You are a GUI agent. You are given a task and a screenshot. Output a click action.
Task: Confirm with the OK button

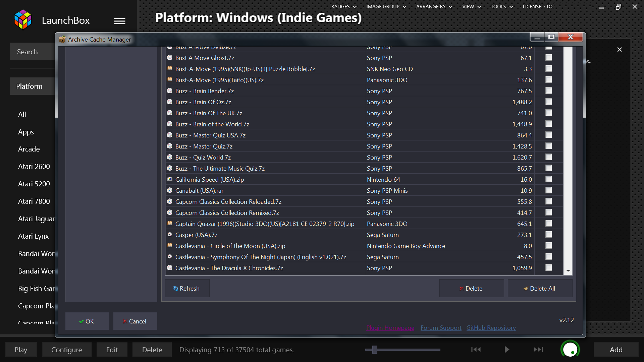(87, 321)
